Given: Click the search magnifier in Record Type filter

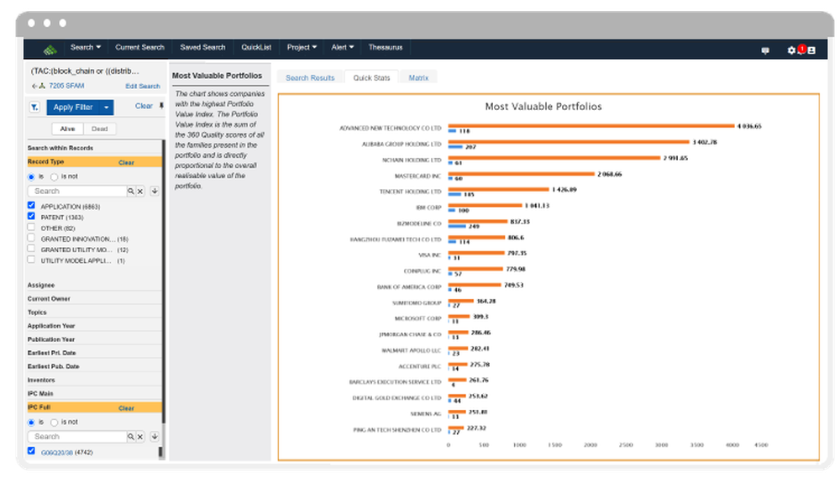Looking at the screenshot, I should pos(131,191).
